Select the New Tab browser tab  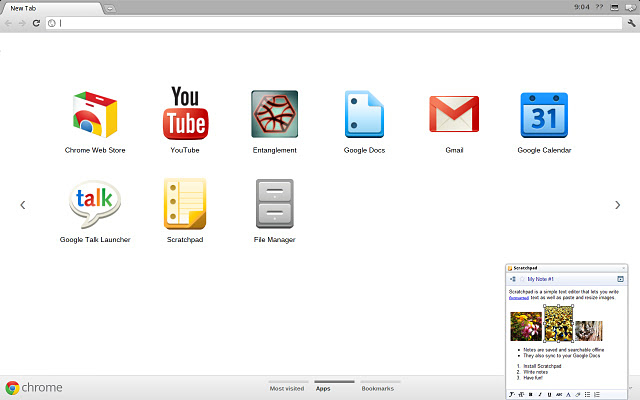(51, 8)
